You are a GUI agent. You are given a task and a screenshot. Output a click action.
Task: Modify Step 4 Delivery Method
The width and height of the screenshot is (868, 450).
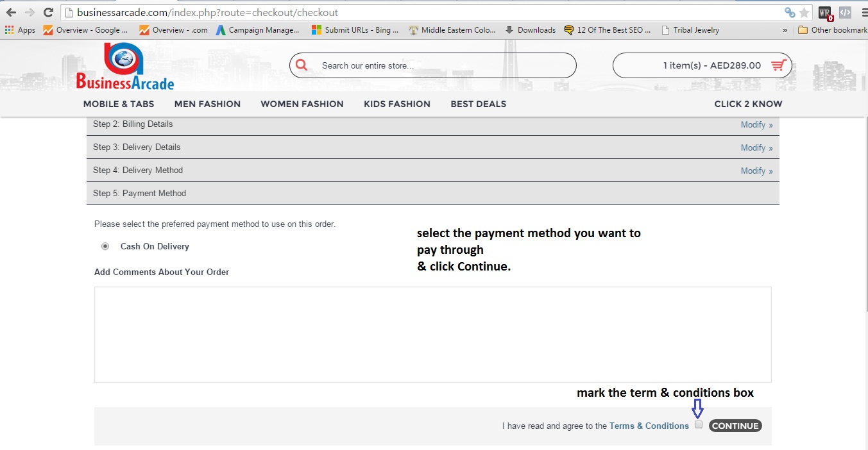(756, 171)
